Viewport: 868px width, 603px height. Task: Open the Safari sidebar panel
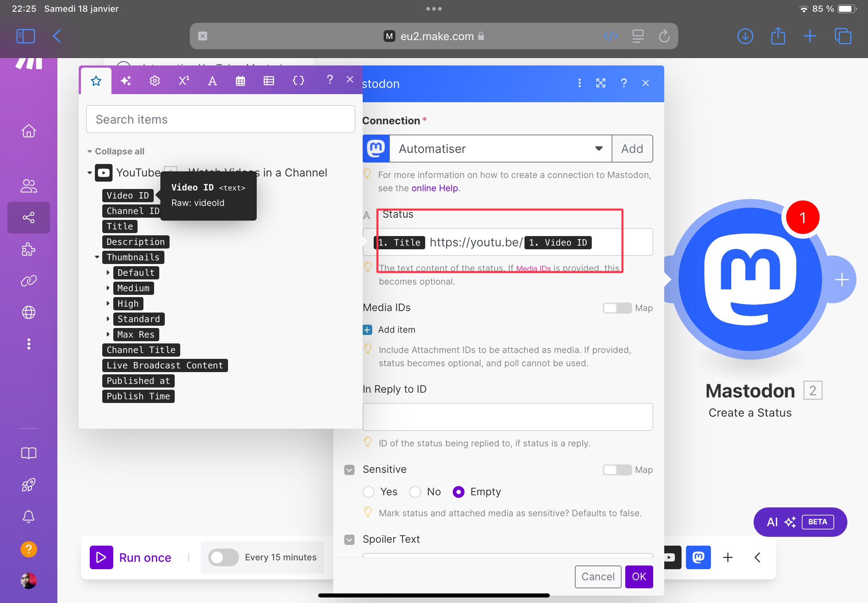26,36
